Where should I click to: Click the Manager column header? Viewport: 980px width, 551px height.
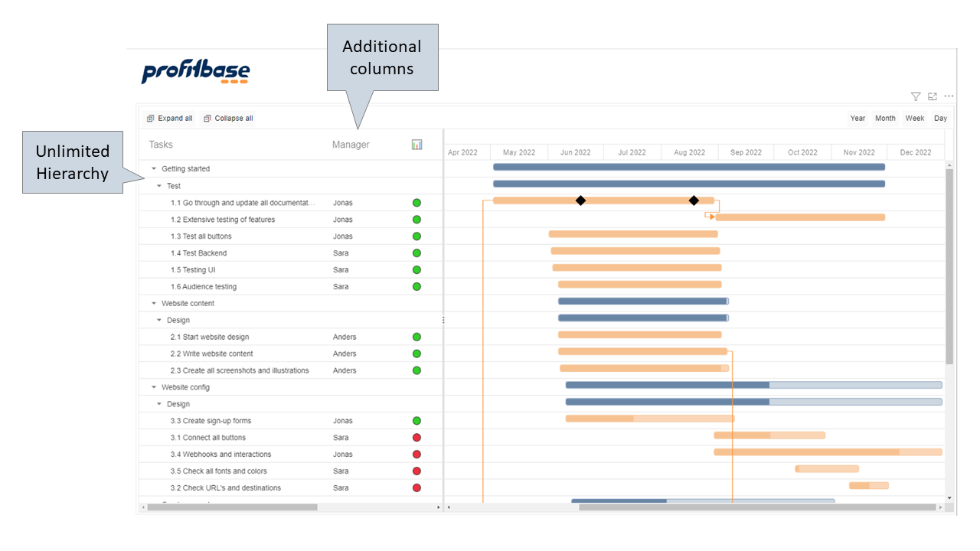(x=351, y=145)
